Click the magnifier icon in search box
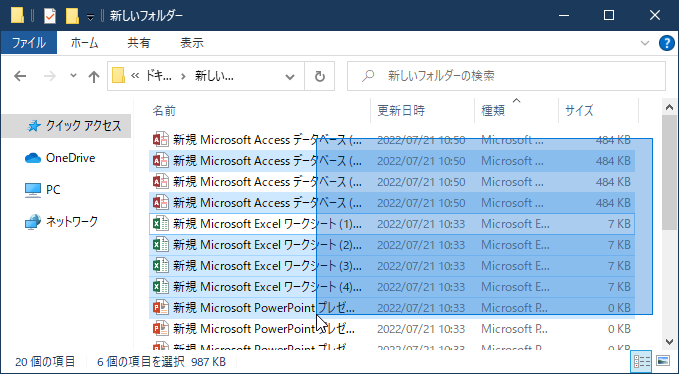The height and width of the screenshot is (374, 679). pos(368,76)
